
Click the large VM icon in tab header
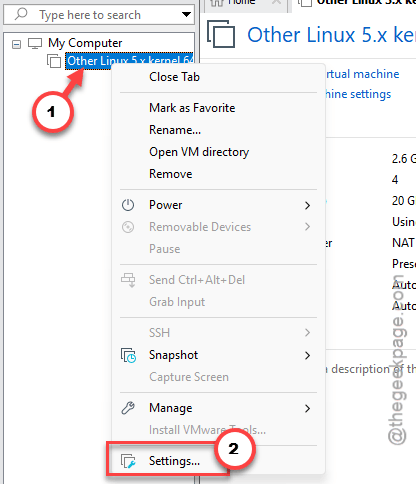point(221,34)
